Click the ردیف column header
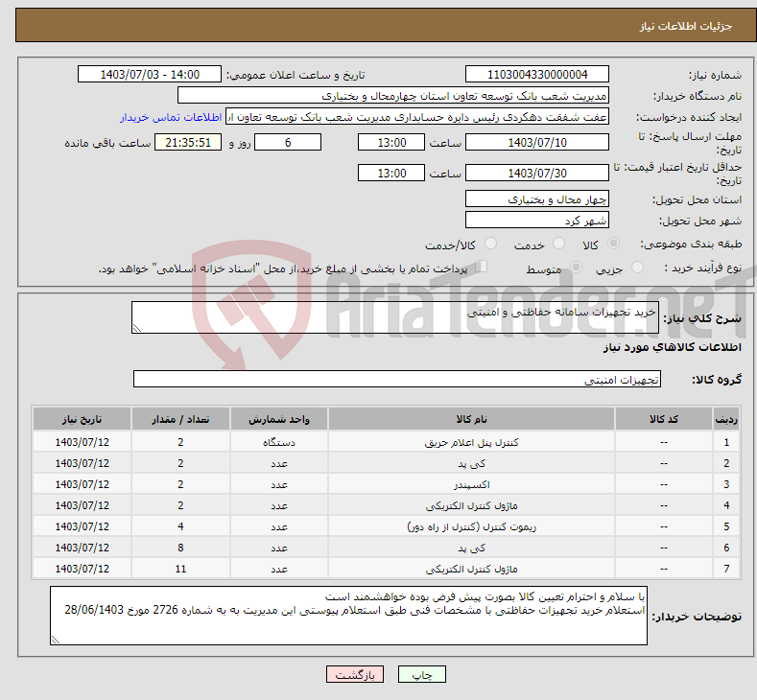Viewport: 757px width, 700px height. tap(726, 419)
